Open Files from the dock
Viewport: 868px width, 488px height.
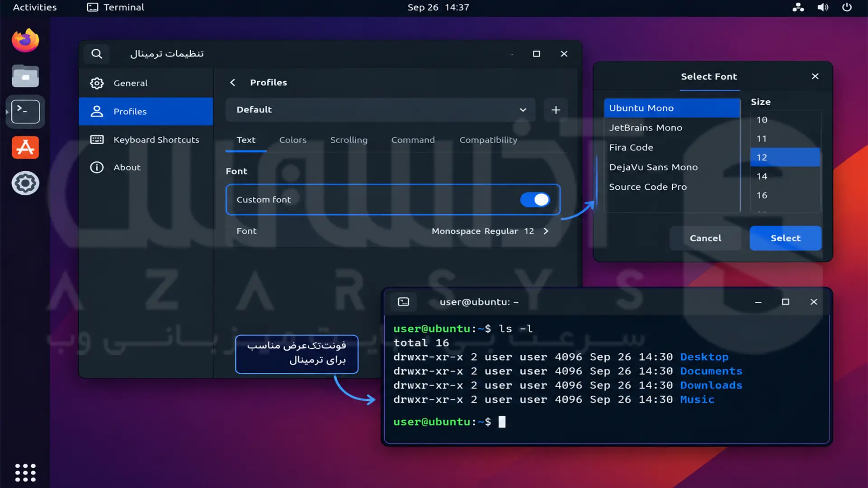25,76
